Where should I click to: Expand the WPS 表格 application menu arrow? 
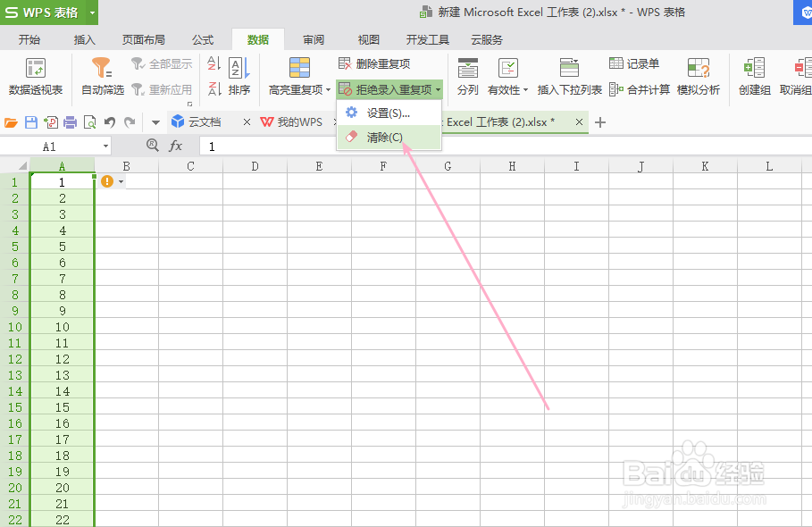tap(92, 13)
